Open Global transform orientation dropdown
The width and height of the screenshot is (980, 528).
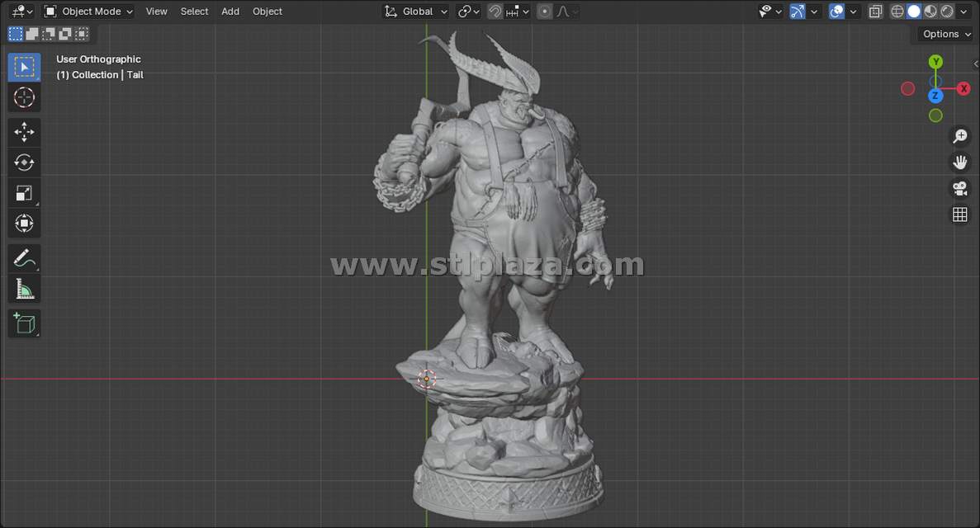(x=415, y=12)
